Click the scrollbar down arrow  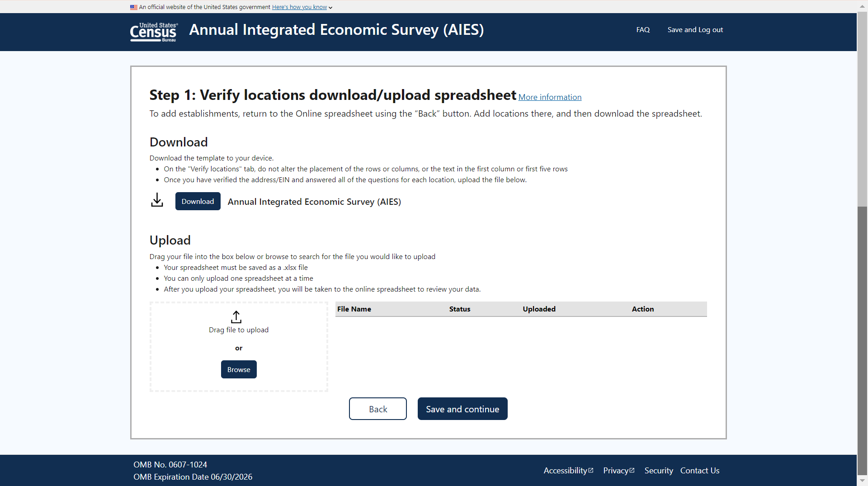tap(862, 480)
